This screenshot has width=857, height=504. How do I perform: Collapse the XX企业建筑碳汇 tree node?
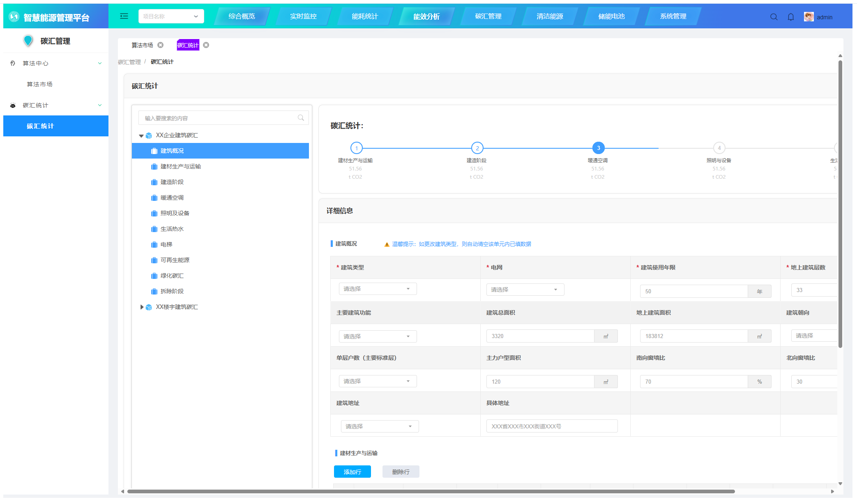[141, 136]
